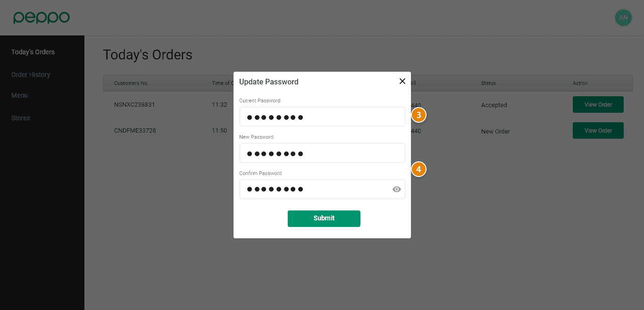Select customer number CNDFME33728

click(x=135, y=131)
